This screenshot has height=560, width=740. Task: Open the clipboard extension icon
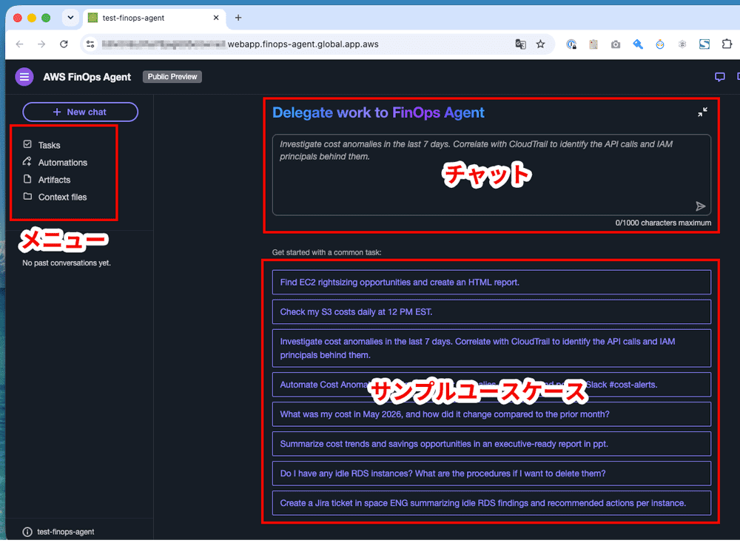(x=593, y=44)
